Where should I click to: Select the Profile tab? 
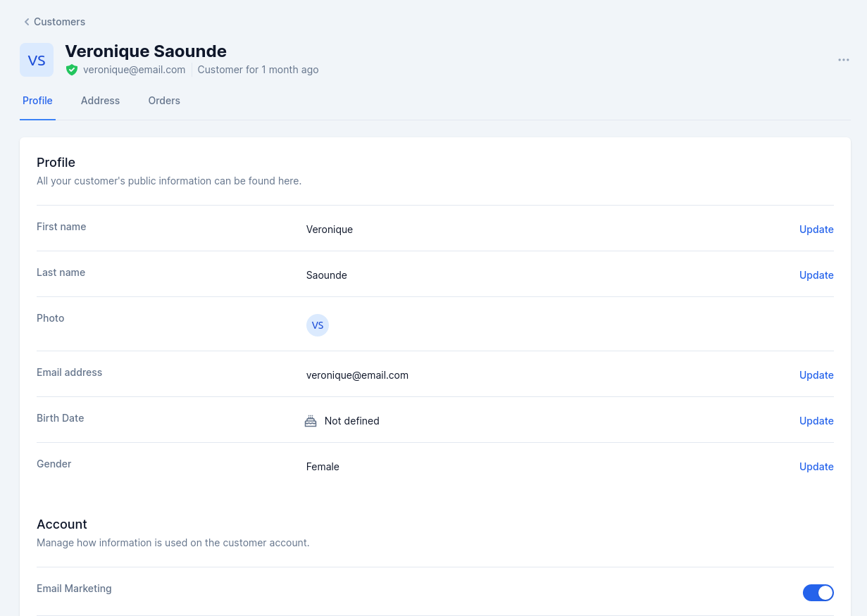point(37,101)
